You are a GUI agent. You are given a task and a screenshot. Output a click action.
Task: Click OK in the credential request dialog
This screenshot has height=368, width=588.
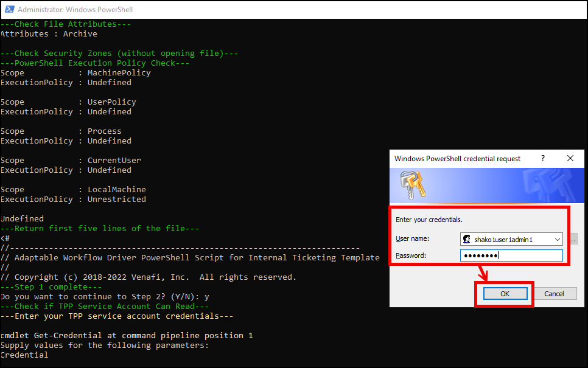click(505, 294)
